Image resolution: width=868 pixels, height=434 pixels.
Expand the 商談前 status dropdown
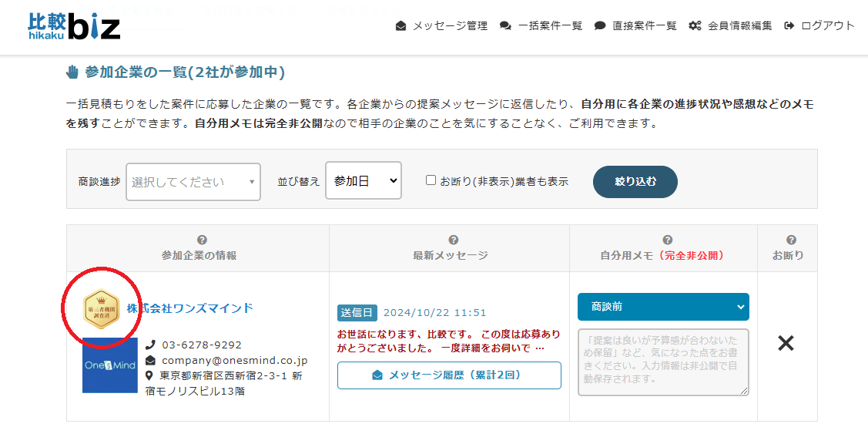662,307
